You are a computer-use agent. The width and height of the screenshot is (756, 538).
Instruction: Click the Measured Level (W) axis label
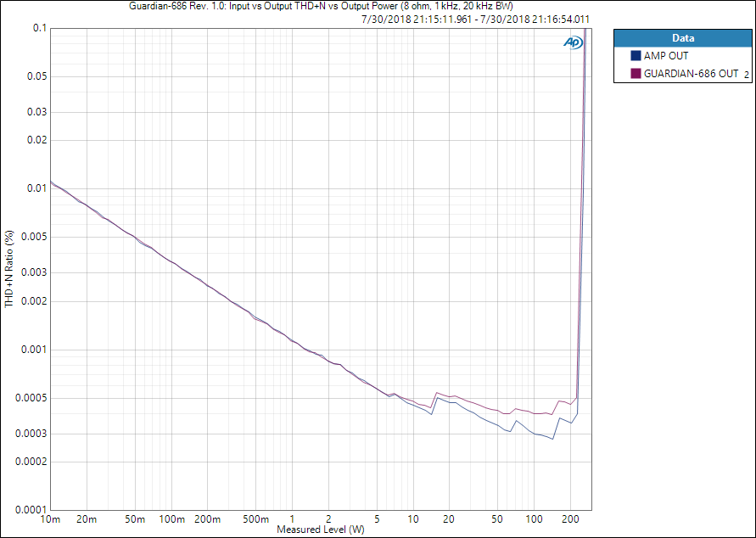pos(321,530)
